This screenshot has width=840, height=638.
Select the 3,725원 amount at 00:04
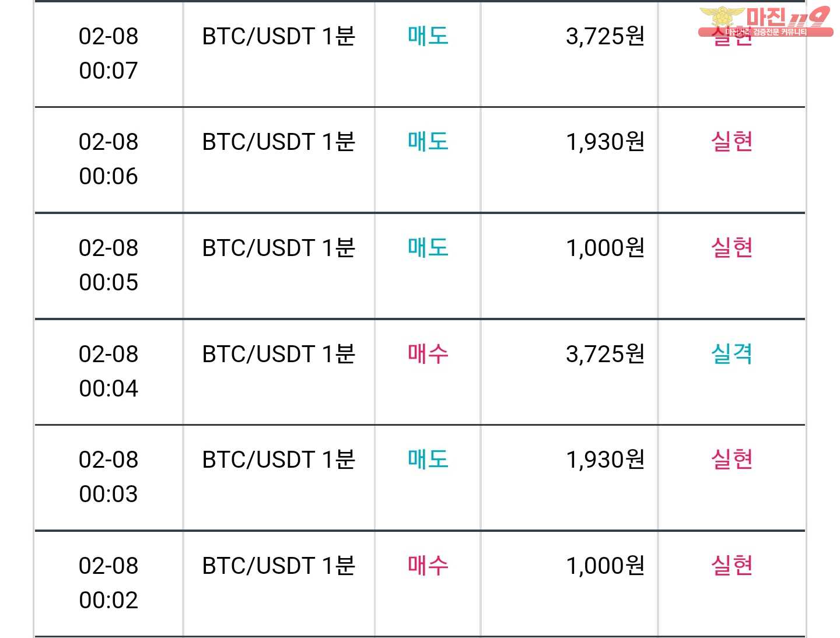point(605,354)
